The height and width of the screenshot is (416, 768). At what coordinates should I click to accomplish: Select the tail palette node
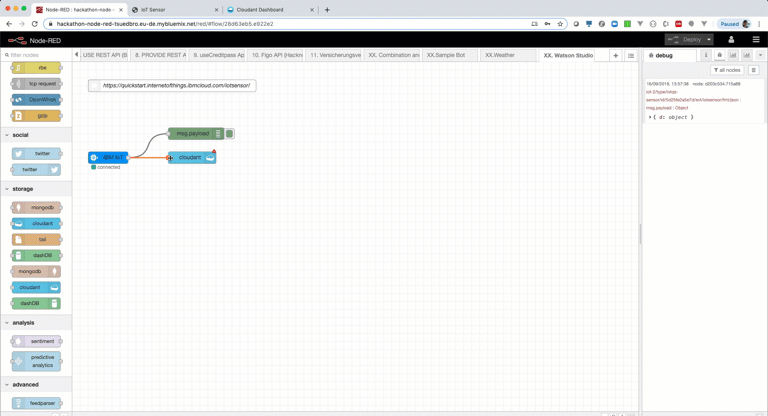(36, 240)
